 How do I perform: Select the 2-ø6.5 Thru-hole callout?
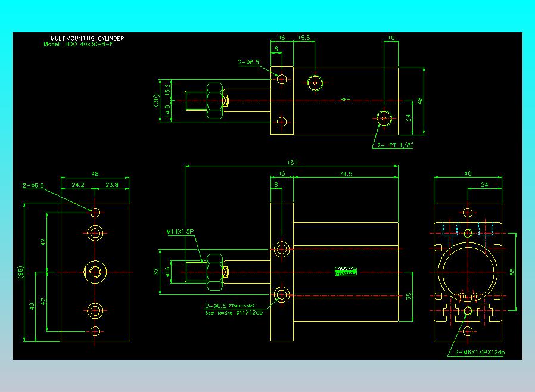230,306
